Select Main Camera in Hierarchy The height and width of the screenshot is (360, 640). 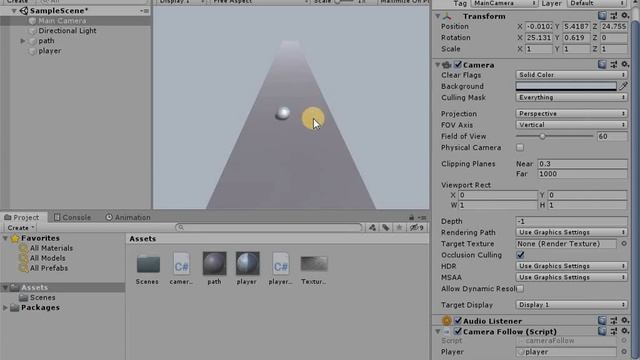pyautogui.click(x=62, y=20)
